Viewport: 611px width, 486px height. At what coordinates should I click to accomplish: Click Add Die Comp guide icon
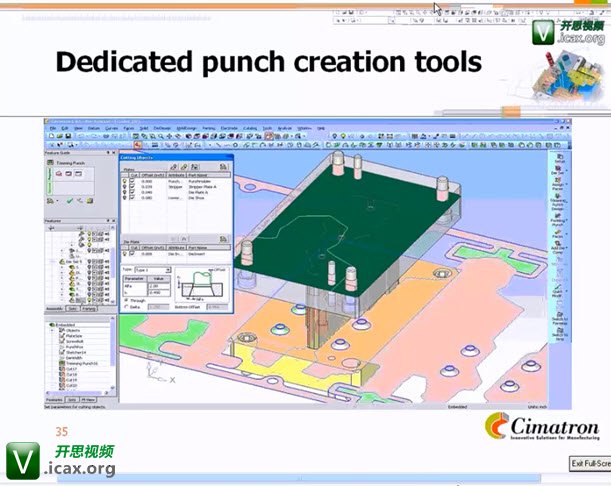[558, 247]
